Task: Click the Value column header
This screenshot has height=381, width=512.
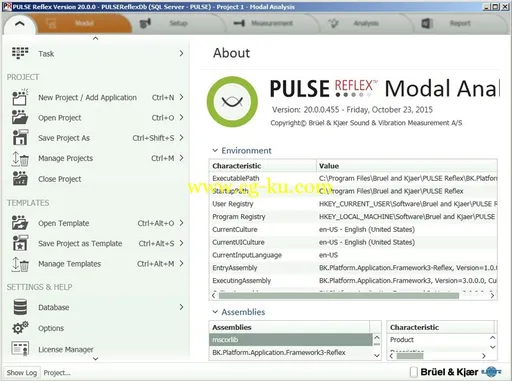Action: (x=407, y=166)
